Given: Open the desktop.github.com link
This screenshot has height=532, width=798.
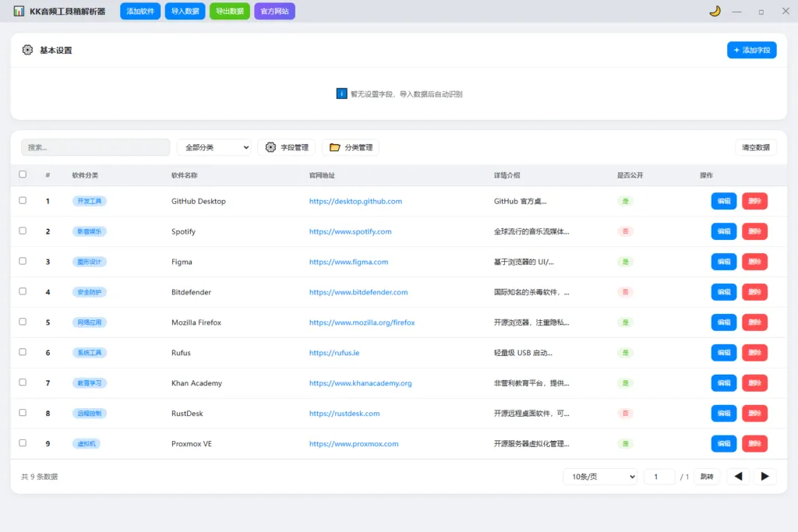Looking at the screenshot, I should [355, 201].
